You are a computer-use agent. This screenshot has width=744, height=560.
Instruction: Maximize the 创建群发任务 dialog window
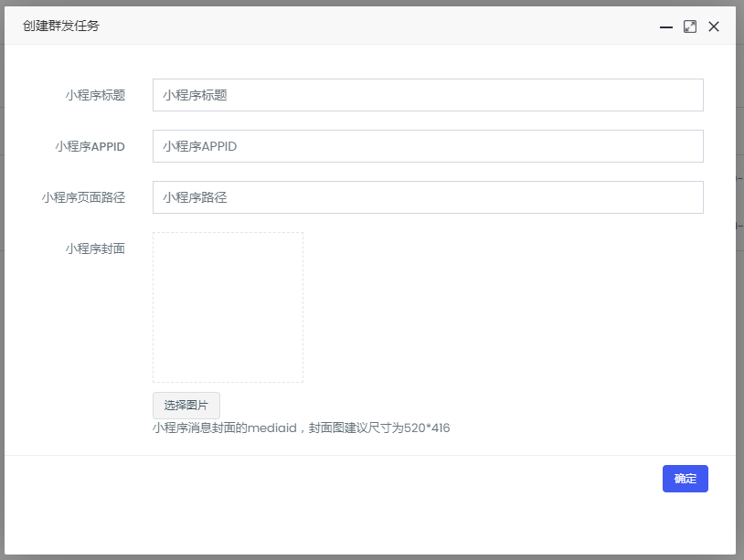[690, 26]
